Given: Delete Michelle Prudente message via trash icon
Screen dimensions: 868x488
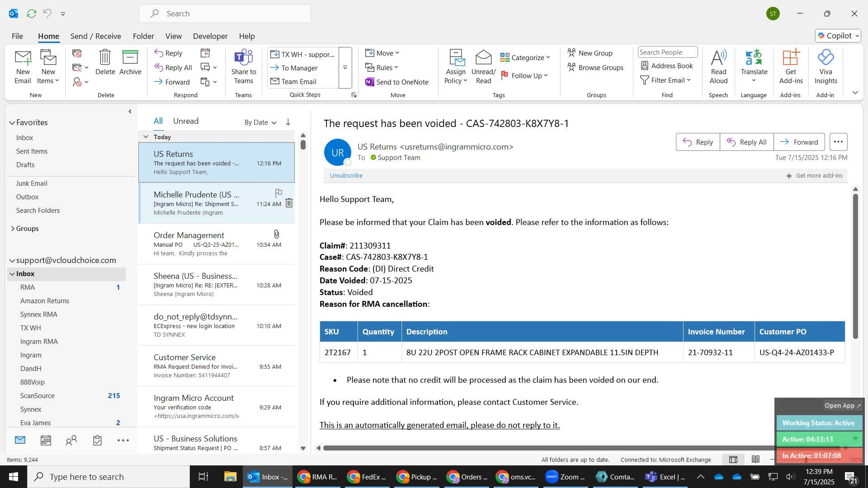Looking at the screenshot, I should pyautogui.click(x=289, y=203).
